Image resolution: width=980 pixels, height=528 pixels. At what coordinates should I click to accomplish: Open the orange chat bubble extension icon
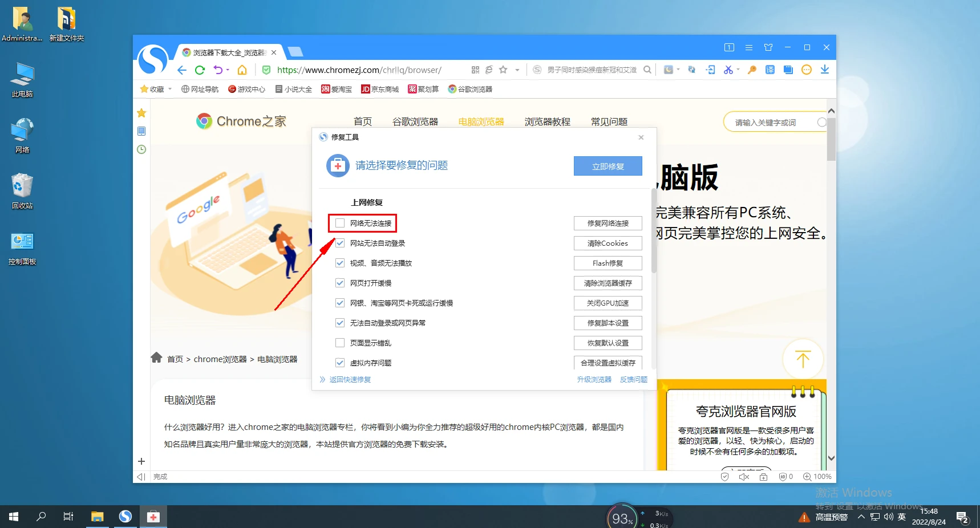807,70
